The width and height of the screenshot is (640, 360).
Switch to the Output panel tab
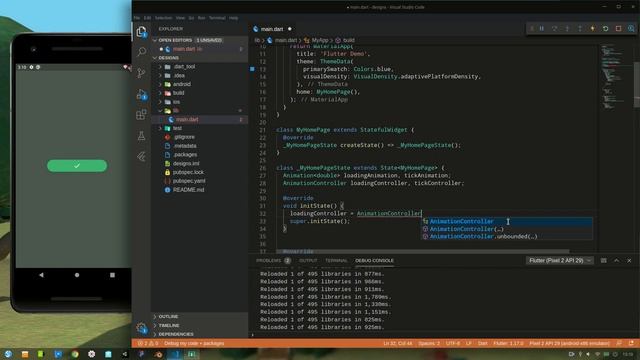[x=308, y=260]
